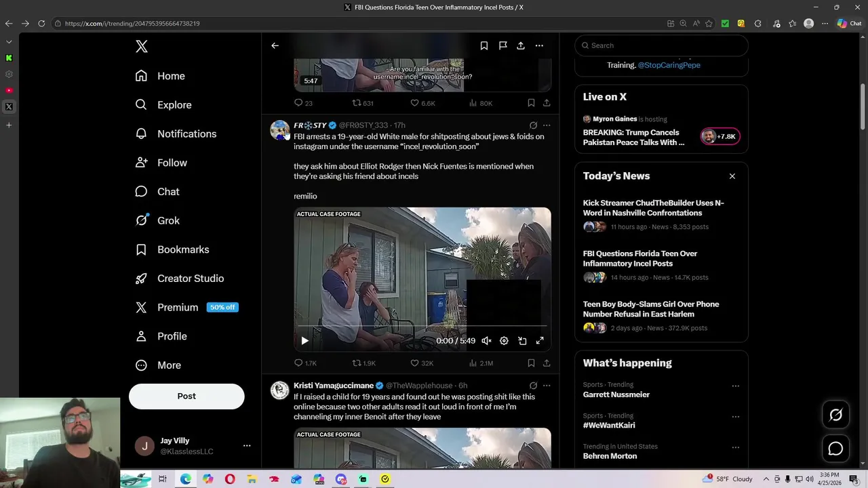
Task: Toggle picture-in-picture on FR❄STY video
Action: click(522, 341)
